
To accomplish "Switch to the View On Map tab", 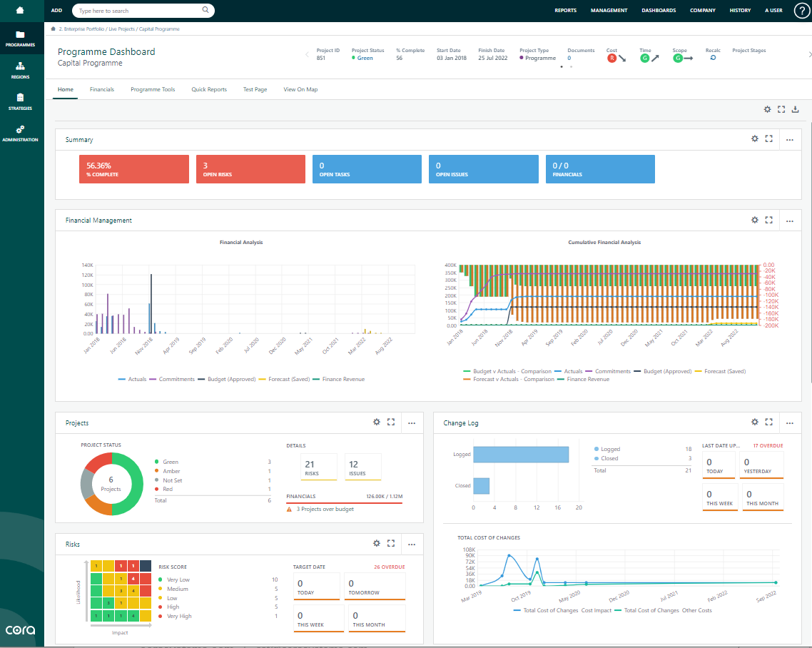I will tap(300, 90).
